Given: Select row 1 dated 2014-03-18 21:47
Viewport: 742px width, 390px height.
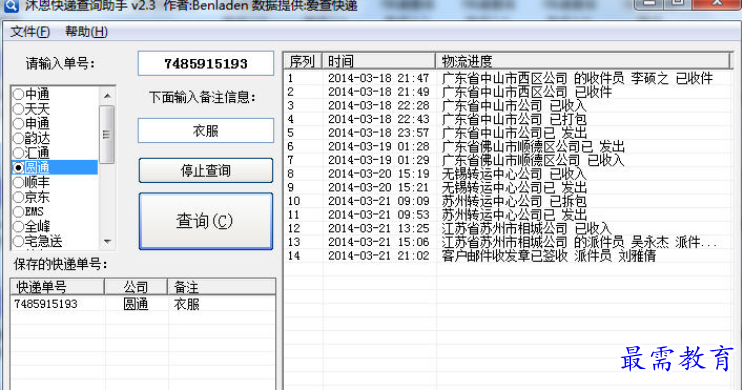Looking at the screenshot, I should [508, 78].
